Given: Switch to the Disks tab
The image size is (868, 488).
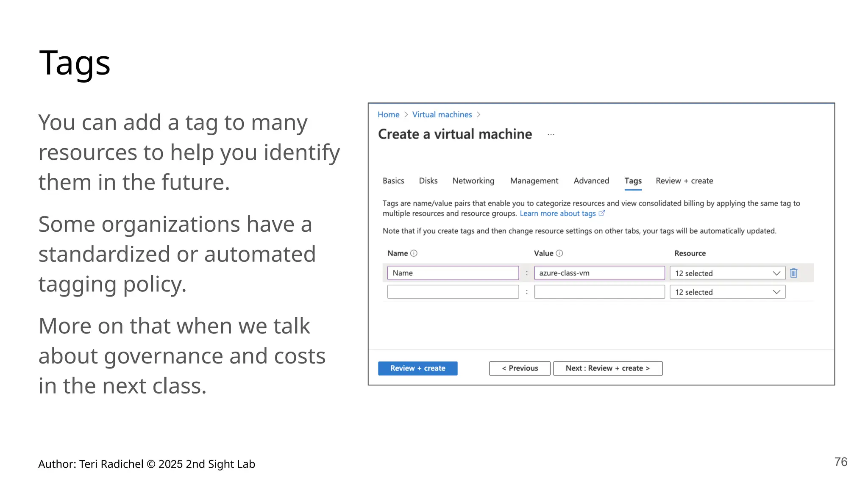Looking at the screenshot, I should pyautogui.click(x=428, y=181).
